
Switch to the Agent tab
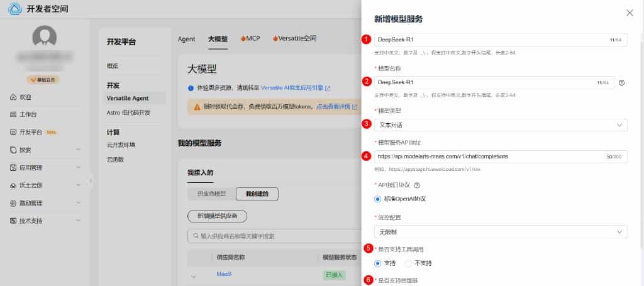(186, 39)
